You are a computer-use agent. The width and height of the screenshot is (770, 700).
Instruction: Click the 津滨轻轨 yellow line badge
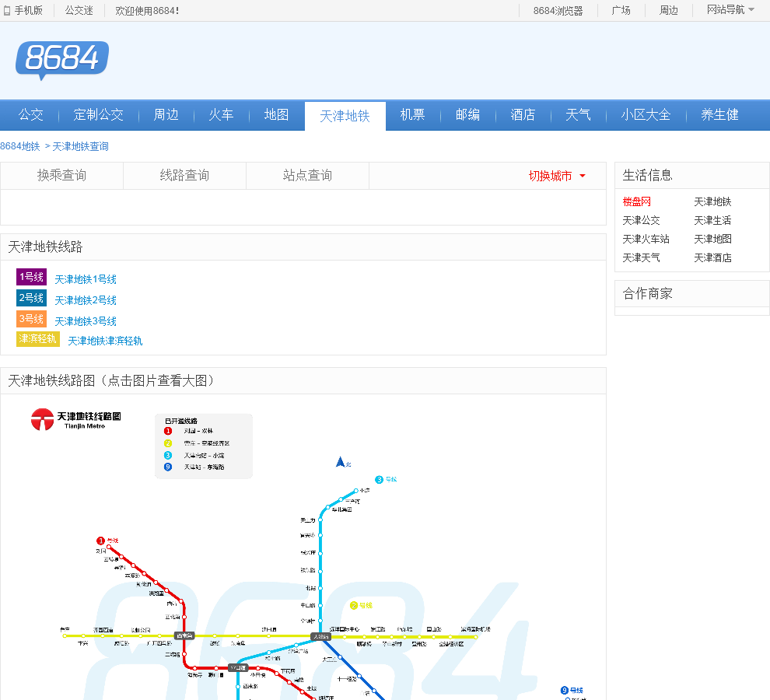point(38,339)
